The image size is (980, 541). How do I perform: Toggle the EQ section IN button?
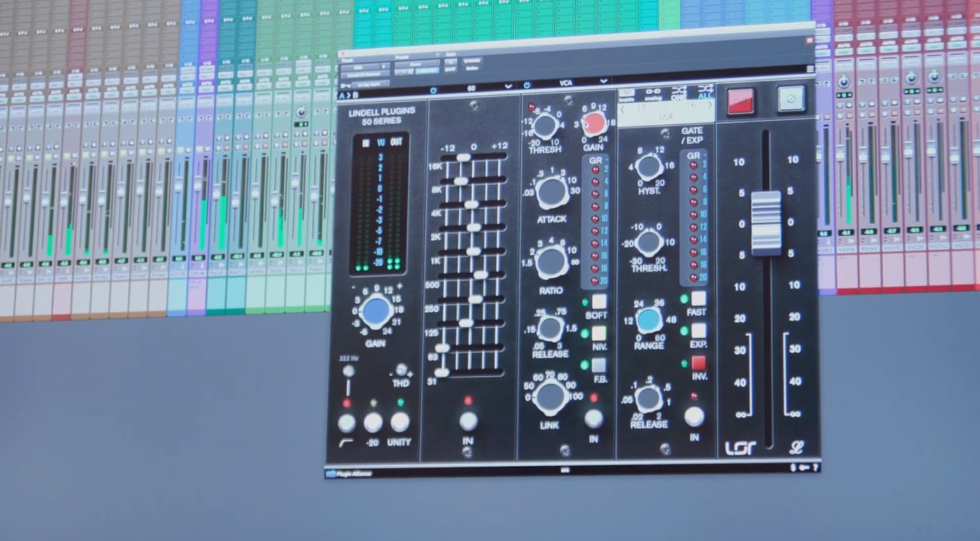[468, 420]
